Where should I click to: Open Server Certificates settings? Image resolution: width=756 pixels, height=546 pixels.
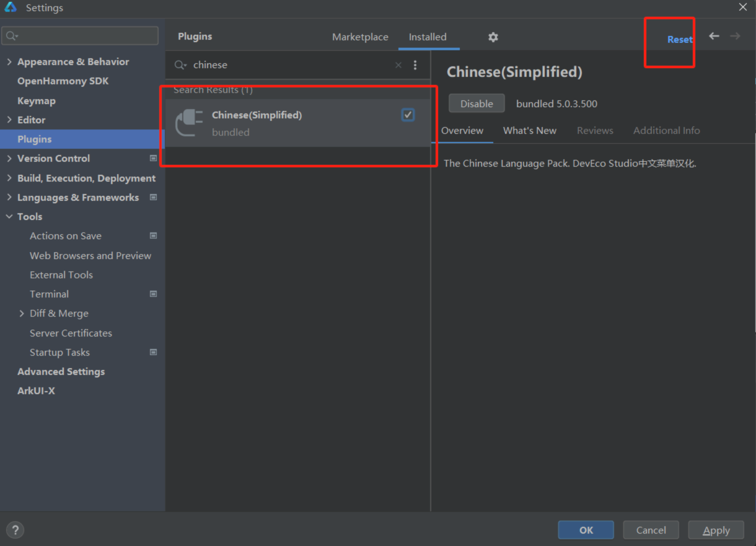pos(71,333)
